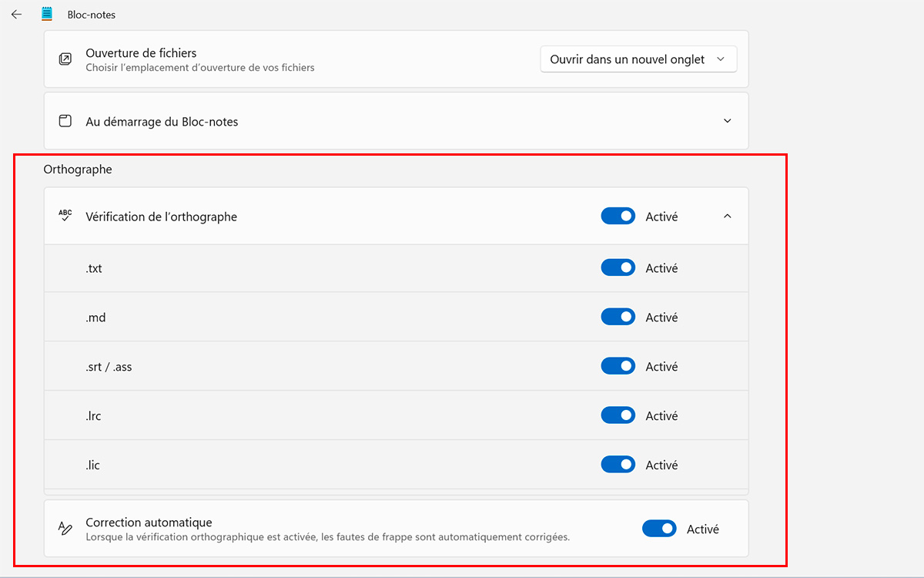
Task: Expand Au démarrage du Bloc-notes section
Action: [x=728, y=121]
